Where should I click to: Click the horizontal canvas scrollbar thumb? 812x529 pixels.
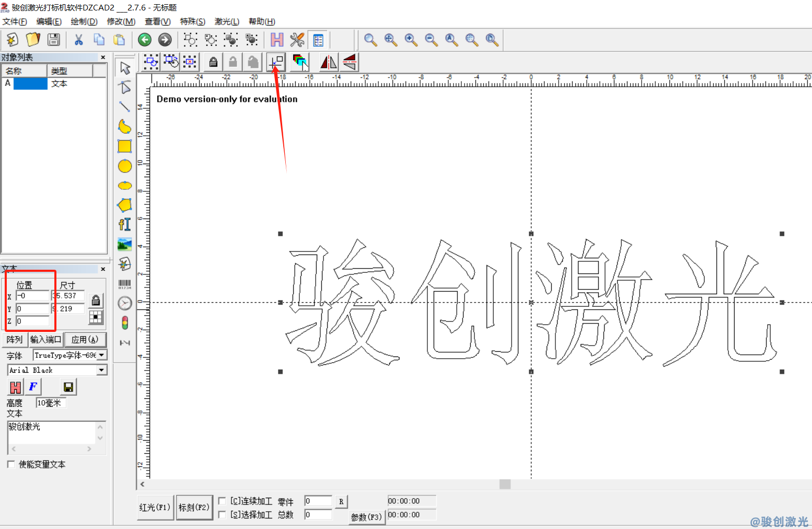pos(505,484)
